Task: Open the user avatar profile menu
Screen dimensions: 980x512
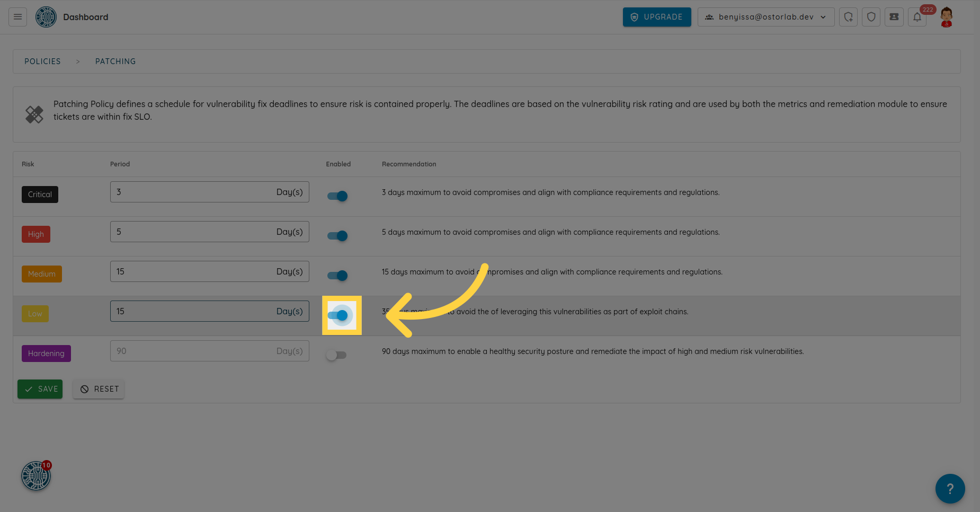Action: point(946,17)
